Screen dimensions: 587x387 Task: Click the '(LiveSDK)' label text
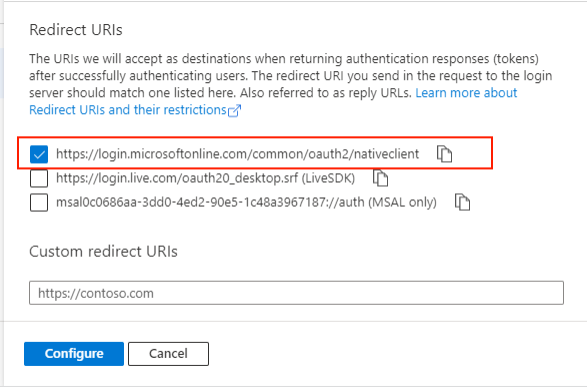click(x=328, y=178)
